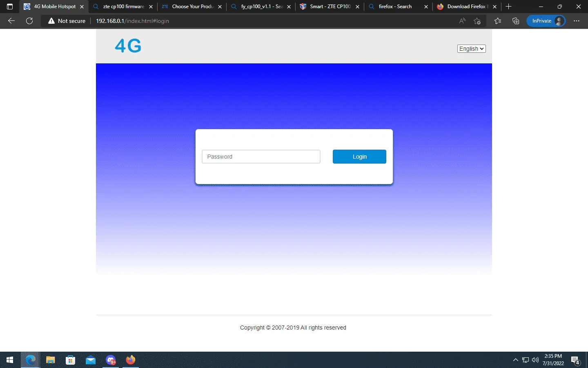This screenshot has width=588, height=368.
Task: Open the Favorites list icon
Action: pyautogui.click(x=498, y=21)
